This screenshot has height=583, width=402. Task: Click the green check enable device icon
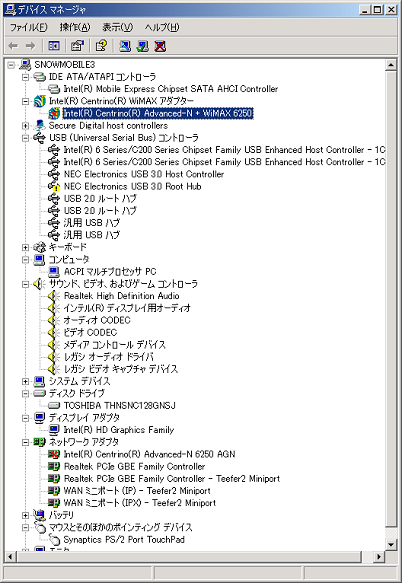click(142, 46)
